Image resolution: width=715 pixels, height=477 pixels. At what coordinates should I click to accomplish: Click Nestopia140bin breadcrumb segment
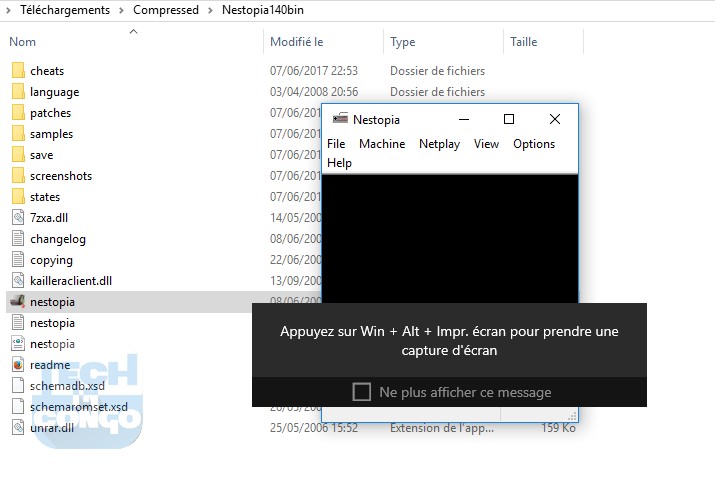263,10
